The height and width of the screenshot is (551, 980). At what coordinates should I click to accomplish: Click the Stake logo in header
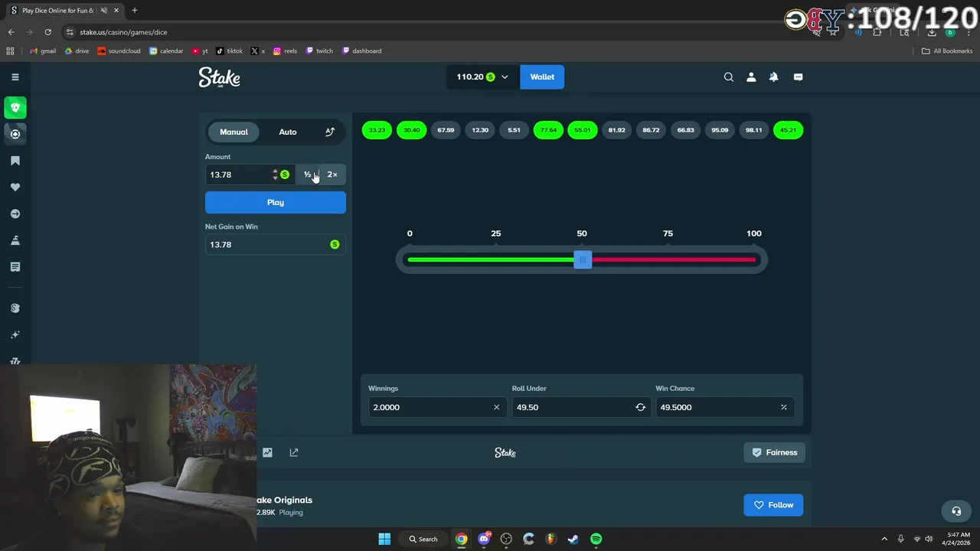click(220, 77)
